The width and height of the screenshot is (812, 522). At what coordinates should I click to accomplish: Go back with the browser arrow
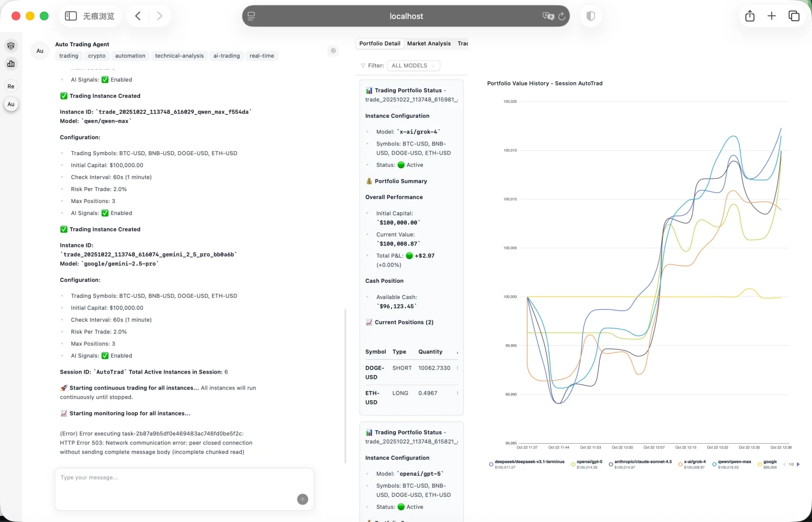[138, 16]
